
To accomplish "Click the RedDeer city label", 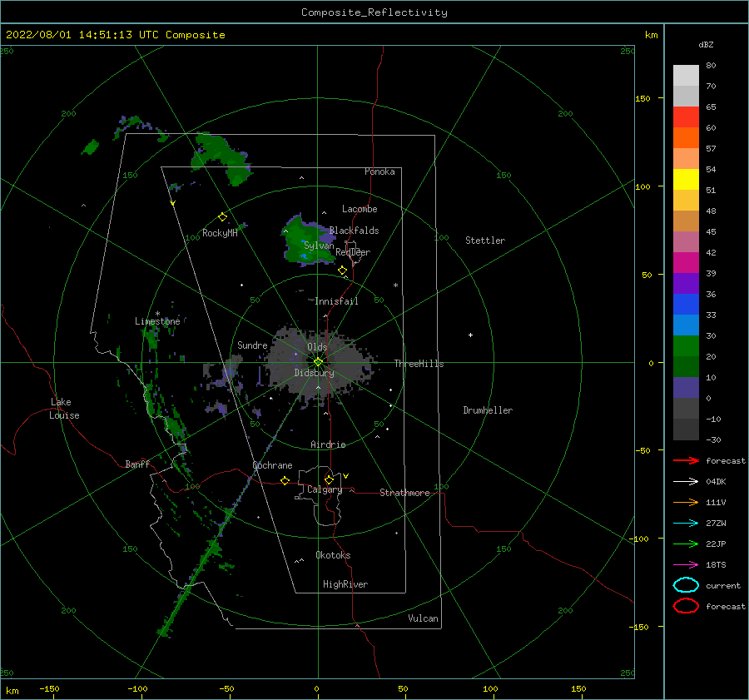I will click(353, 252).
